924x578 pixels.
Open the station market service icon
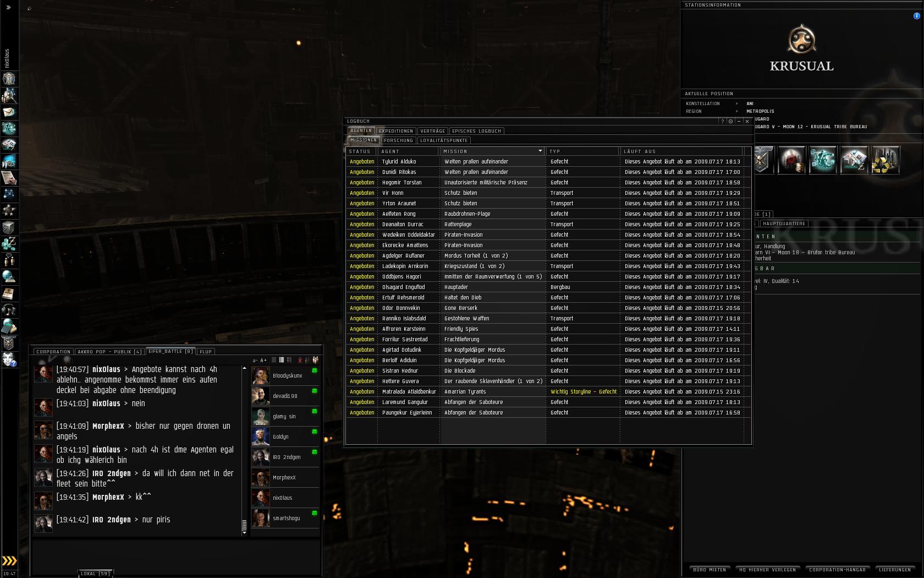[854, 160]
